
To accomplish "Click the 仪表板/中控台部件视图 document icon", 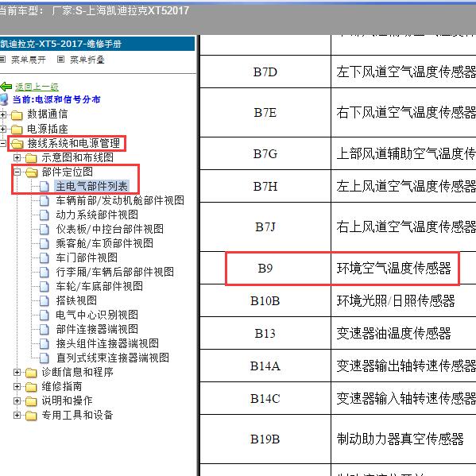I will point(45,229).
